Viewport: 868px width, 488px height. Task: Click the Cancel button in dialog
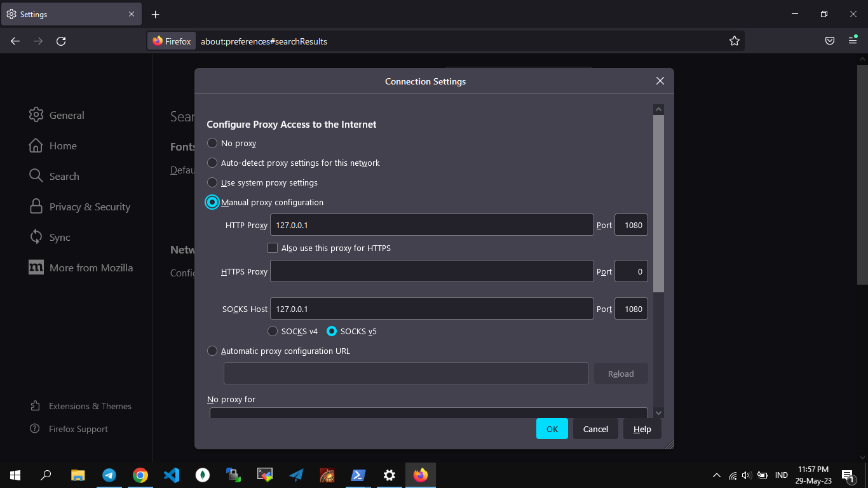click(x=595, y=429)
